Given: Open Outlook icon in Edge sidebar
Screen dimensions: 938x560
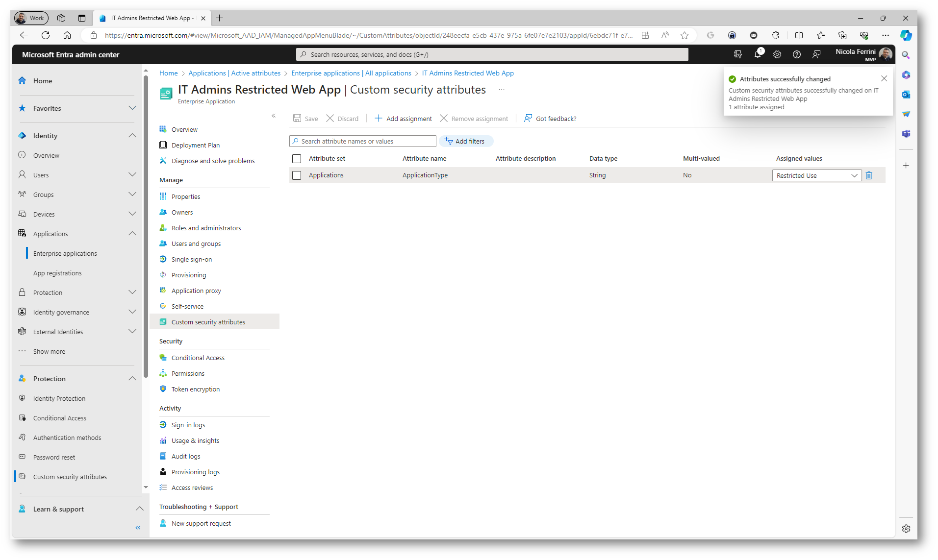Looking at the screenshot, I should (906, 94).
